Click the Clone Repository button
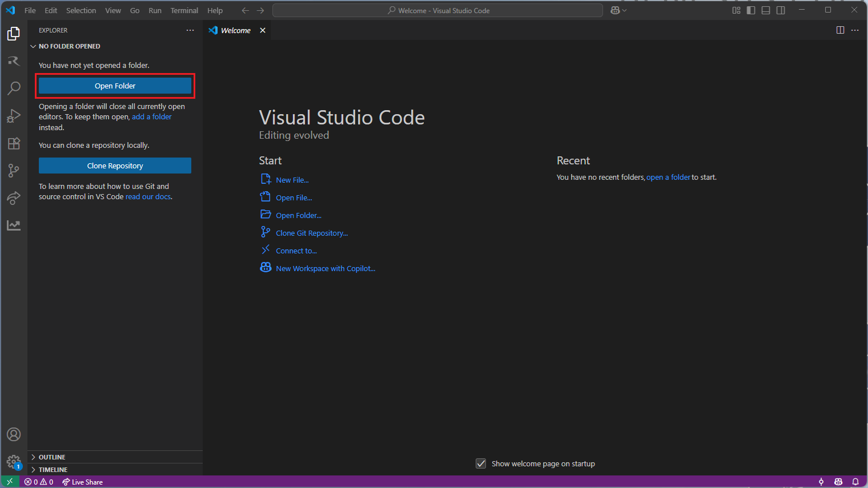This screenshot has height=488, width=868. pos(115,166)
